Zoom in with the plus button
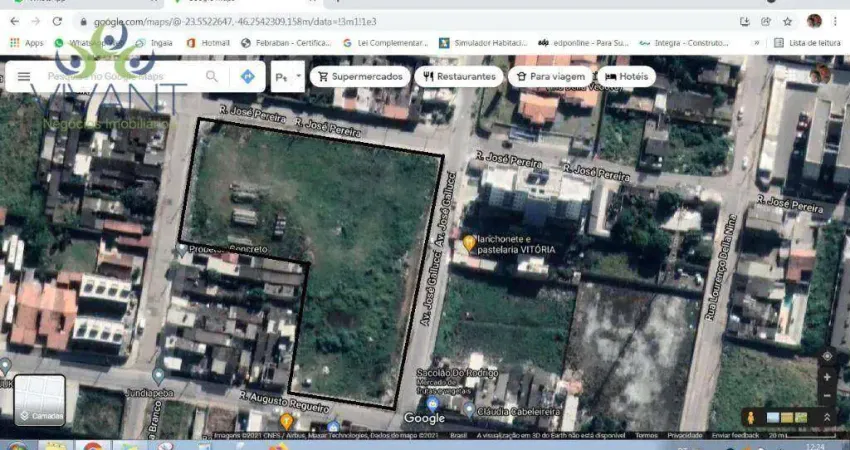850x450 pixels. 826,377
